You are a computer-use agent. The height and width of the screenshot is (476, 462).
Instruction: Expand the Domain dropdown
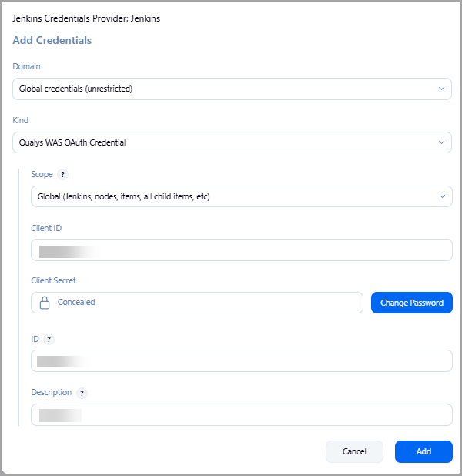[232, 89]
